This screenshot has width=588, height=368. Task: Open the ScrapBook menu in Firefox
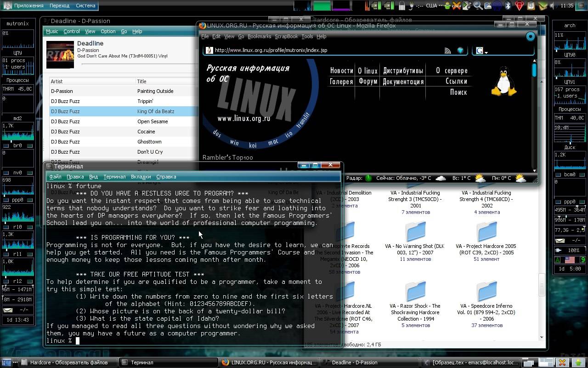pyautogui.click(x=286, y=36)
